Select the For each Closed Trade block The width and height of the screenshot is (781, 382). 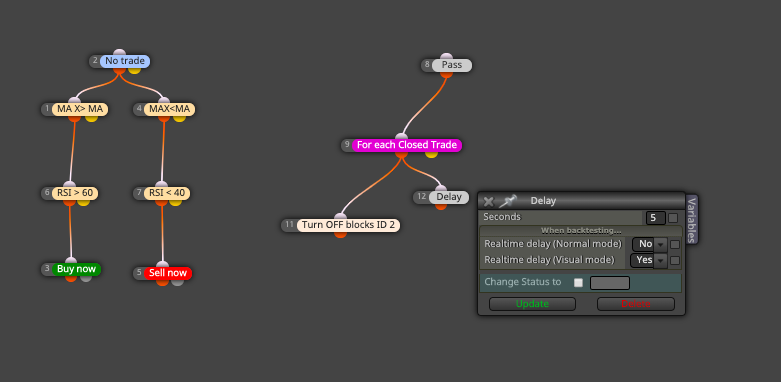coord(407,145)
